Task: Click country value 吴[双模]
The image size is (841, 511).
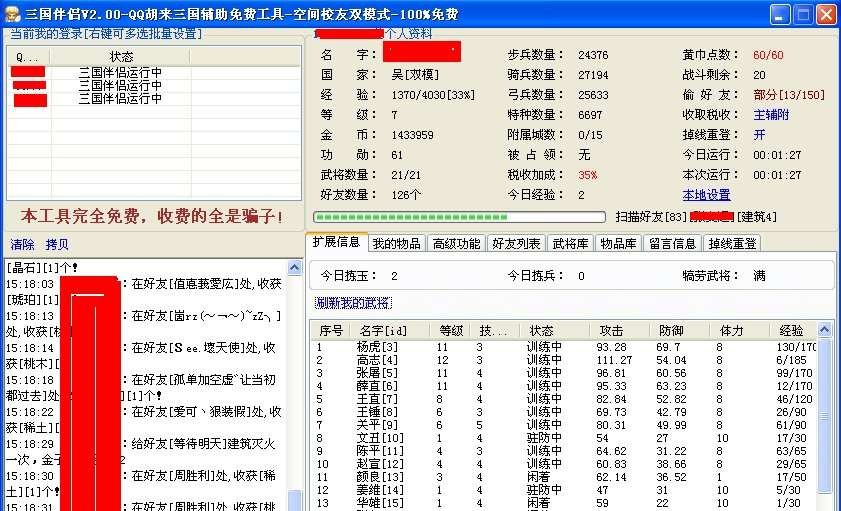Action: (415, 75)
